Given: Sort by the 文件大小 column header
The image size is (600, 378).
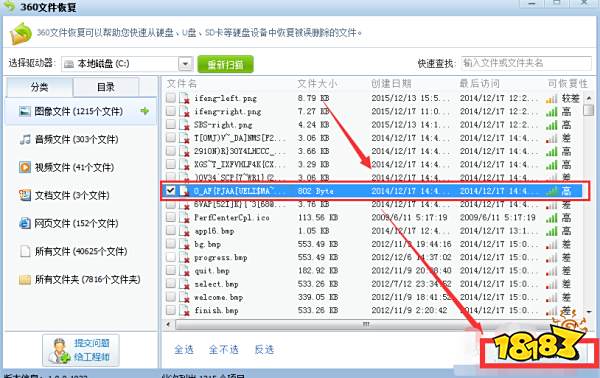Looking at the screenshot, I should pos(317,83).
